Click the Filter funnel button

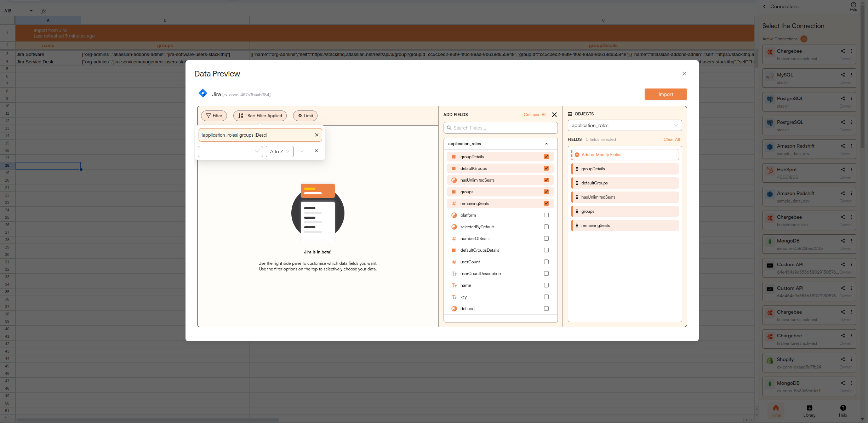214,116
